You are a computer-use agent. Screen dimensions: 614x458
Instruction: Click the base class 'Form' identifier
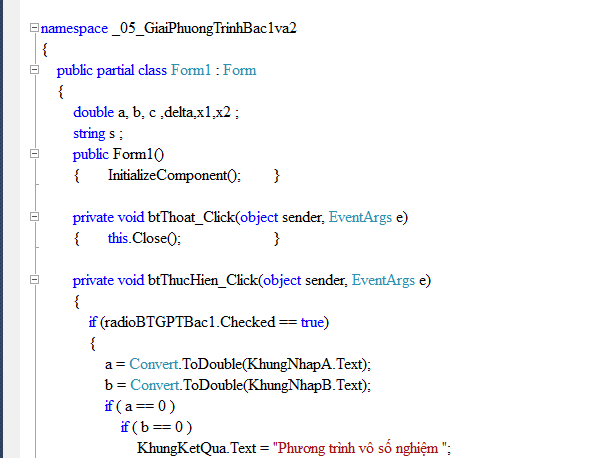[x=240, y=70]
